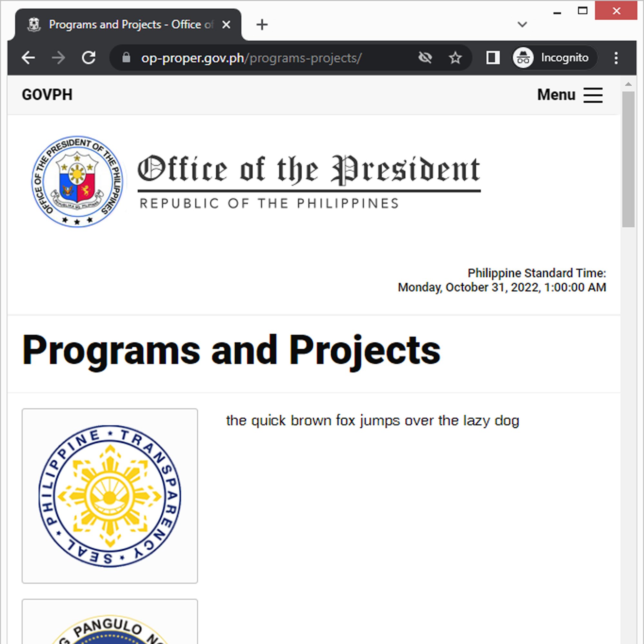Click the Philippine Transparency Seal thumbnail

[110, 496]
